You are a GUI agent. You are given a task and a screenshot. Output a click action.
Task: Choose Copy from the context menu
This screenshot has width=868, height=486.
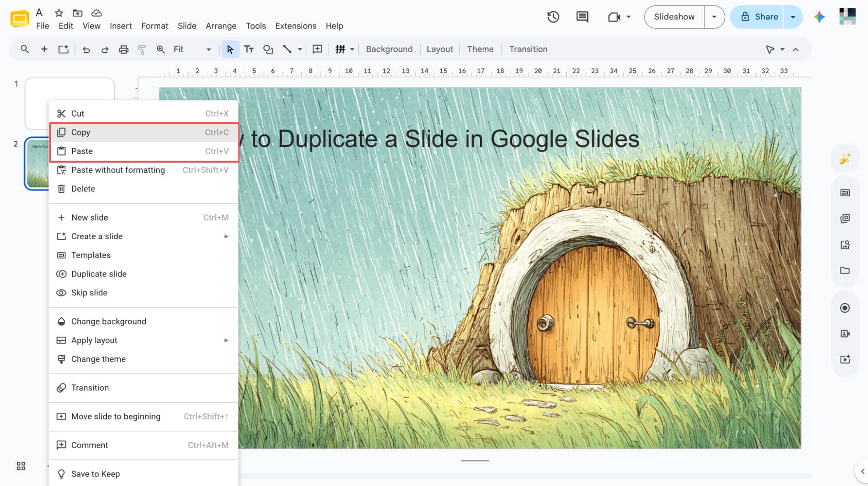(x=143, y=132)
